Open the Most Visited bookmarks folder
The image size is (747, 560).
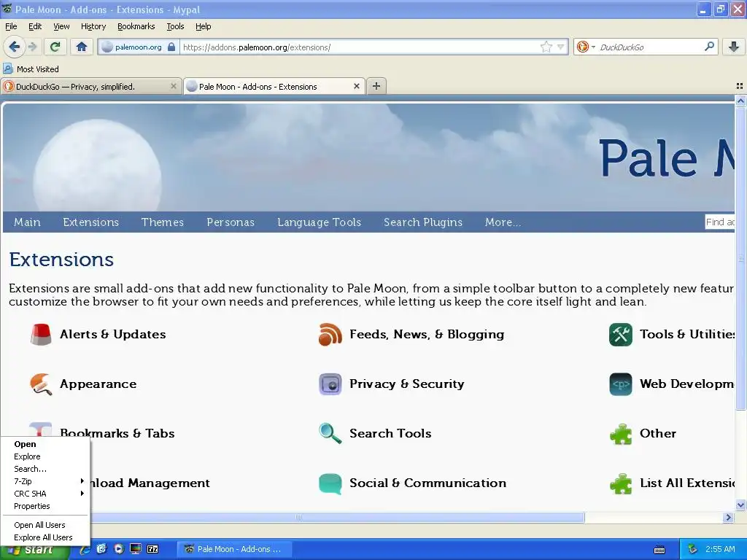pos(31,69)
